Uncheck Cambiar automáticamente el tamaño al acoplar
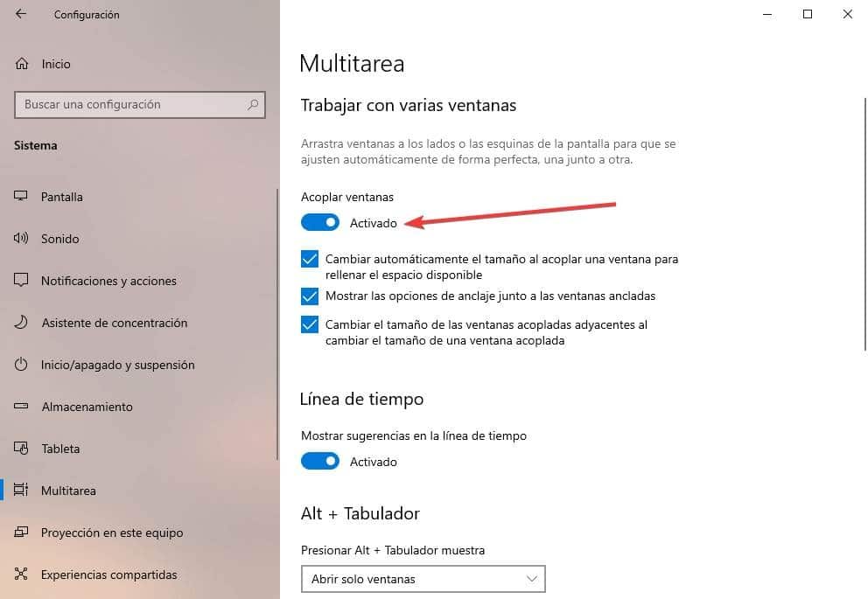This screenshot has height=599, width=868. [x=310, y=259]
